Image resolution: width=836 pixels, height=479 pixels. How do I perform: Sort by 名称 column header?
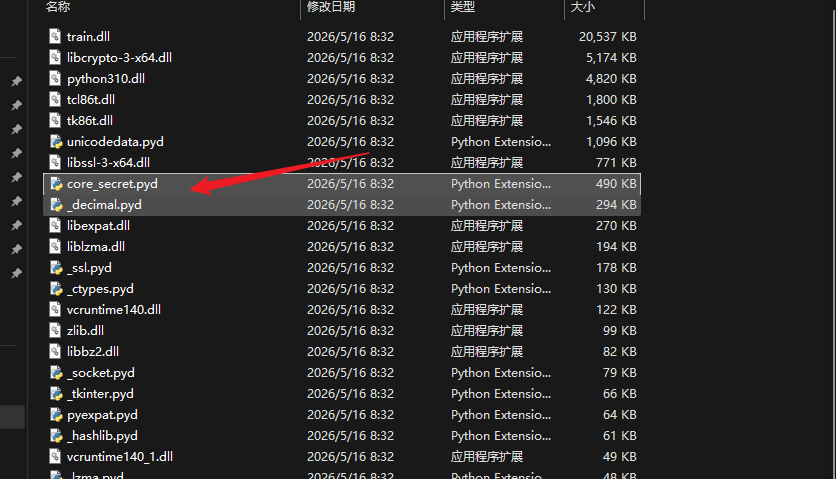pos(58,7)
